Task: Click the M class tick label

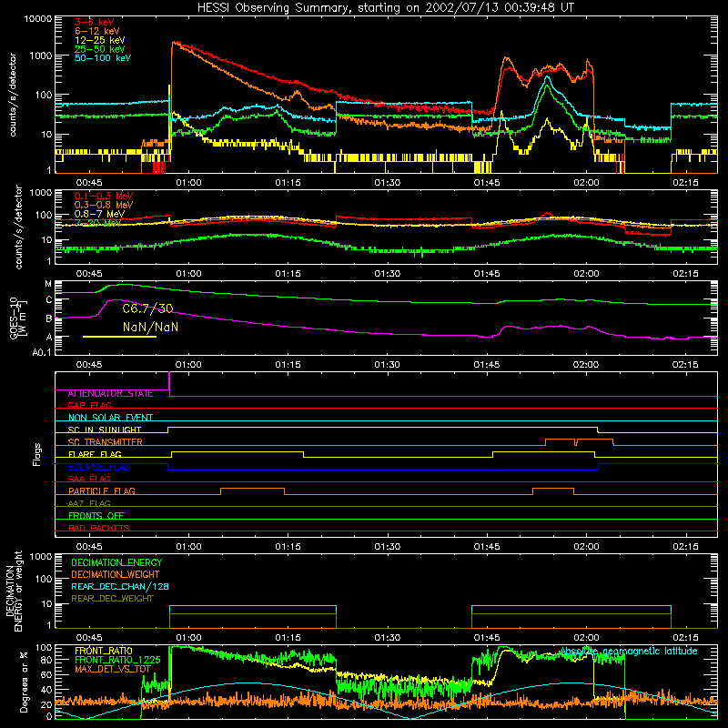Action: pyautogui.click(x=48, y=284)
